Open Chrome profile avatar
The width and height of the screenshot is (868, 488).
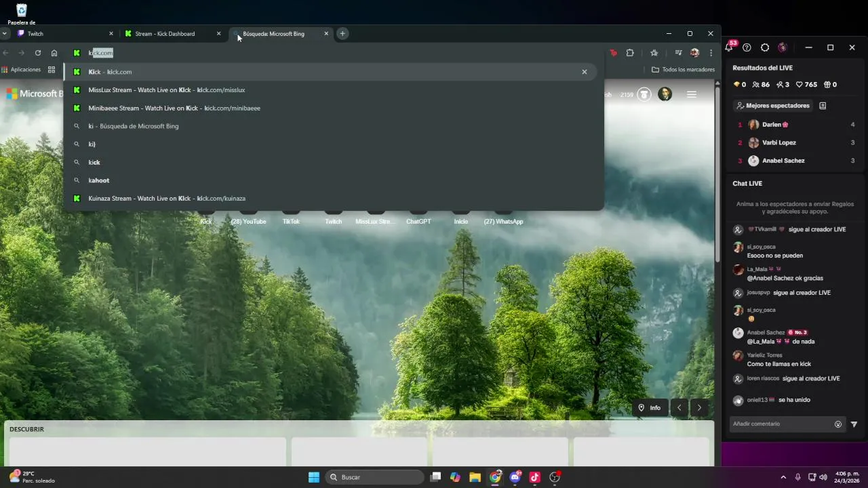point(694,53)
